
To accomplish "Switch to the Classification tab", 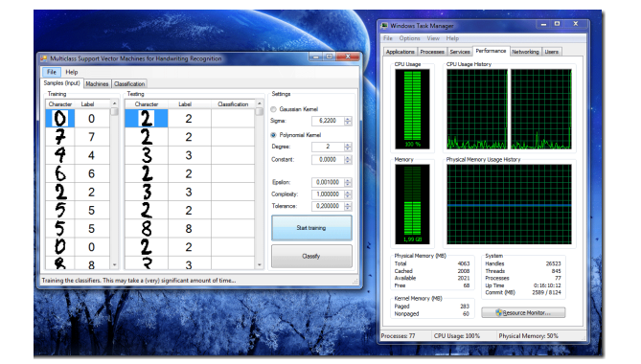I will (129, 83).
